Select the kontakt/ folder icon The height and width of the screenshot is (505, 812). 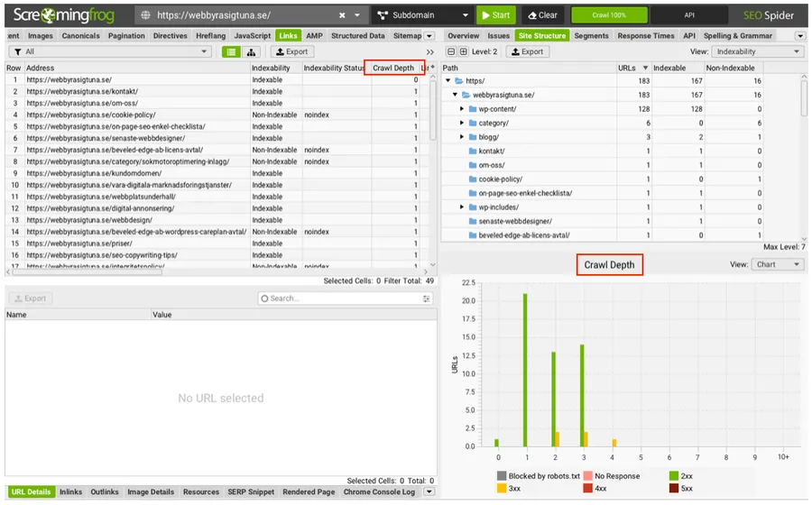(472, 151)
